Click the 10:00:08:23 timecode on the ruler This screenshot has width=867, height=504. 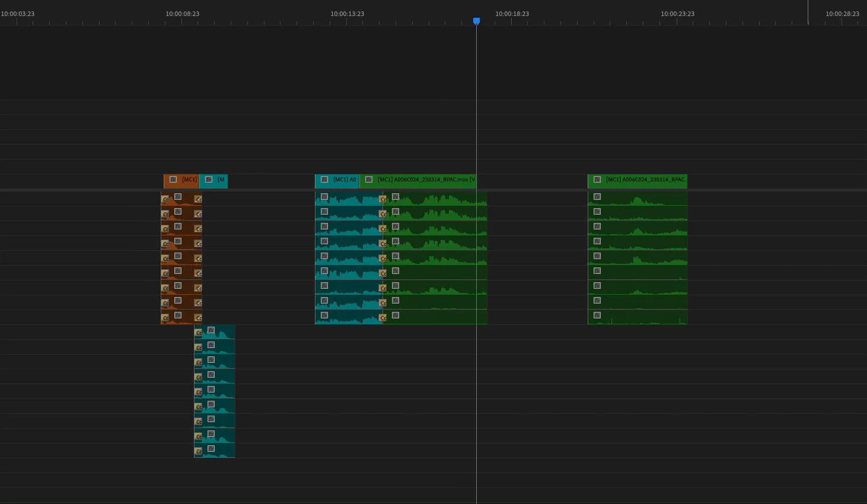(x=182, y=14)
